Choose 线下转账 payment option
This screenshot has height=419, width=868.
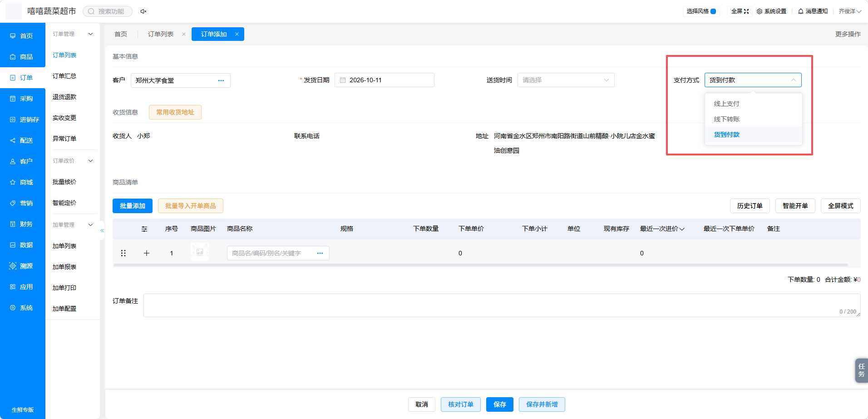(x=754, y=119)
